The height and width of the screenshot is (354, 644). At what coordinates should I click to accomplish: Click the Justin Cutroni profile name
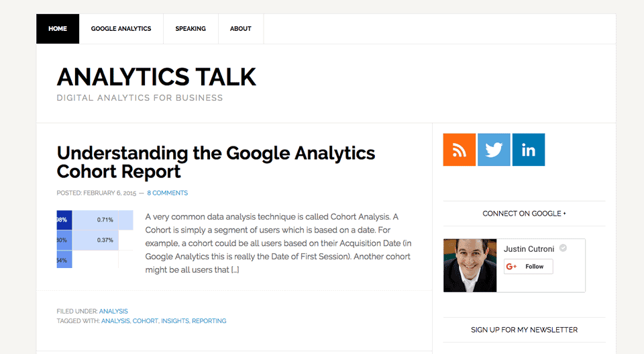(530, 249)
